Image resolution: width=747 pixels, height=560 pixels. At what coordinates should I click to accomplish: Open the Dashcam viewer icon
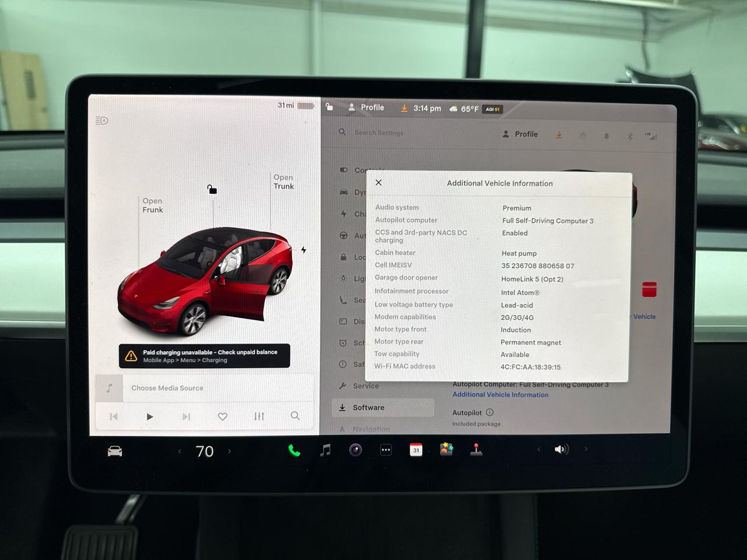[x=355, y=450]
